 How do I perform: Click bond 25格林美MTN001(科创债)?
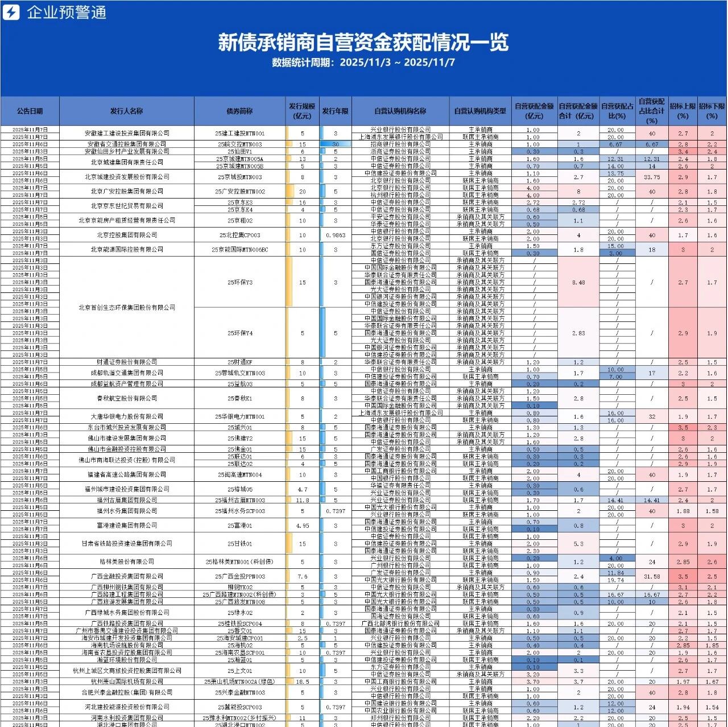click(240, 561)
